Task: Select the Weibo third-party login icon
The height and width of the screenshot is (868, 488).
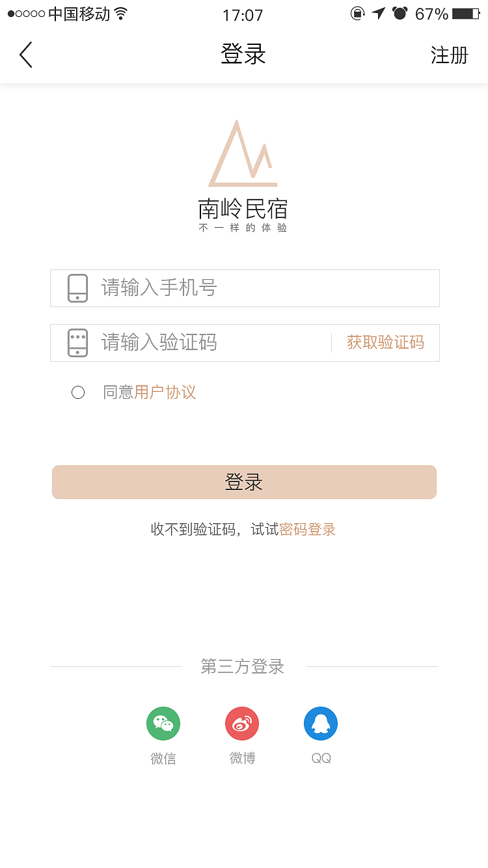Action: pyautogui.click(x=242, y=723)
